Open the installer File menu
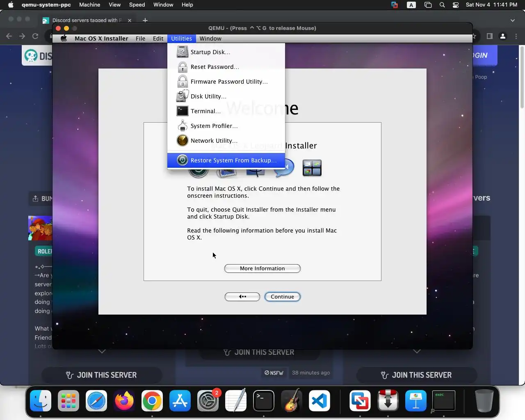Screen dimensions: 525x420 pyautogui.click(x=140, y=39)
